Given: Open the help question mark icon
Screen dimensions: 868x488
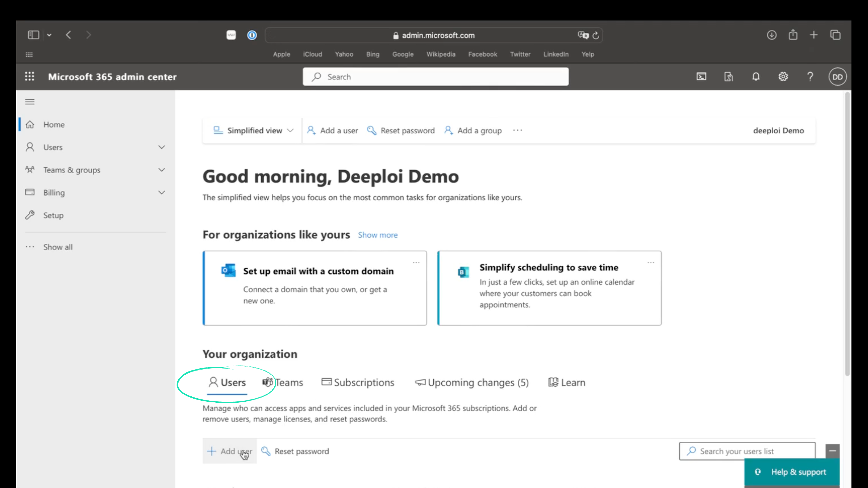Looking at the screenshot, I should (810, 77).
